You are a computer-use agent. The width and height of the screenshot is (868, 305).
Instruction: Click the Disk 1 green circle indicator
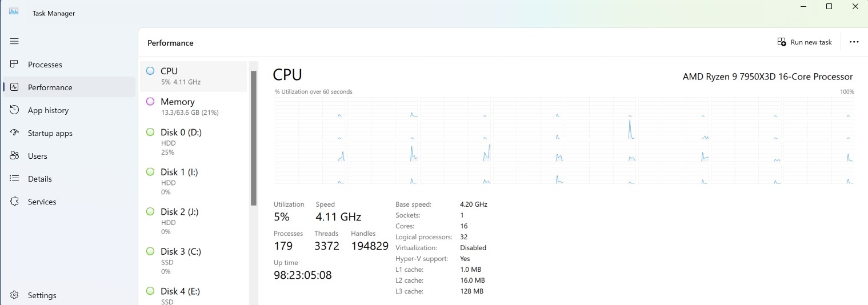tap(150, 172)
